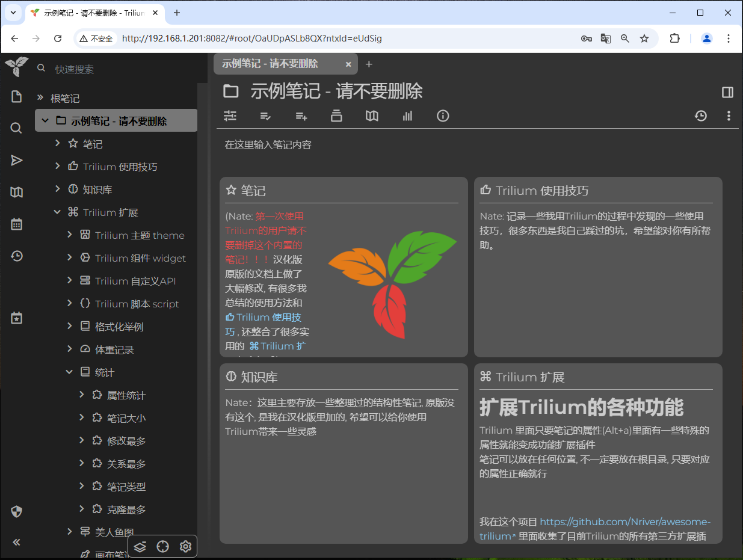Open owned attributes list icon

tap(265, 115)
